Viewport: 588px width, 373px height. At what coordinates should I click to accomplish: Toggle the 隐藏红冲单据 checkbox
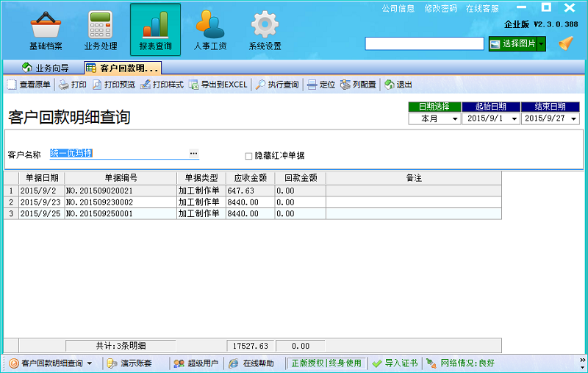point(248,155)
